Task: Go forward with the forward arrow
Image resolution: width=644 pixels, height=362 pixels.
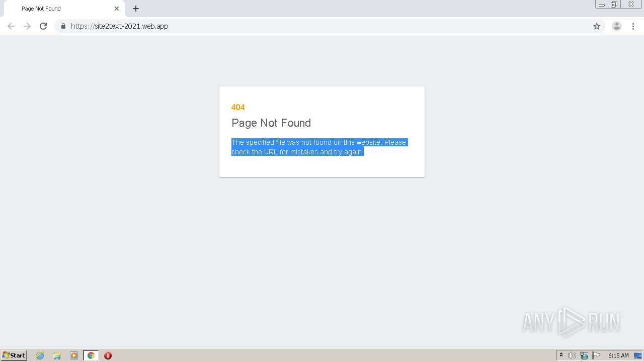Action: tap(27, 26)
